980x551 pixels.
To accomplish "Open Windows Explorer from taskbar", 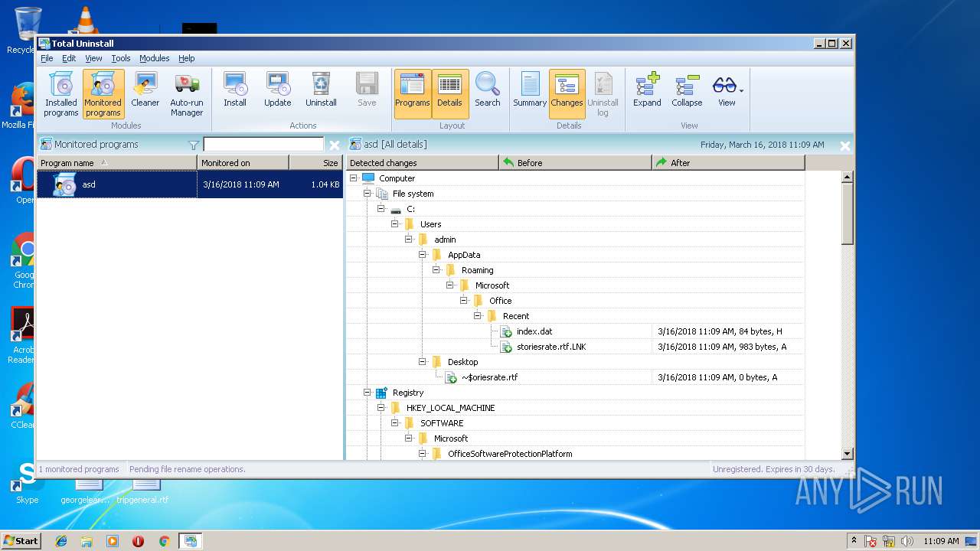I will (87, 541).
